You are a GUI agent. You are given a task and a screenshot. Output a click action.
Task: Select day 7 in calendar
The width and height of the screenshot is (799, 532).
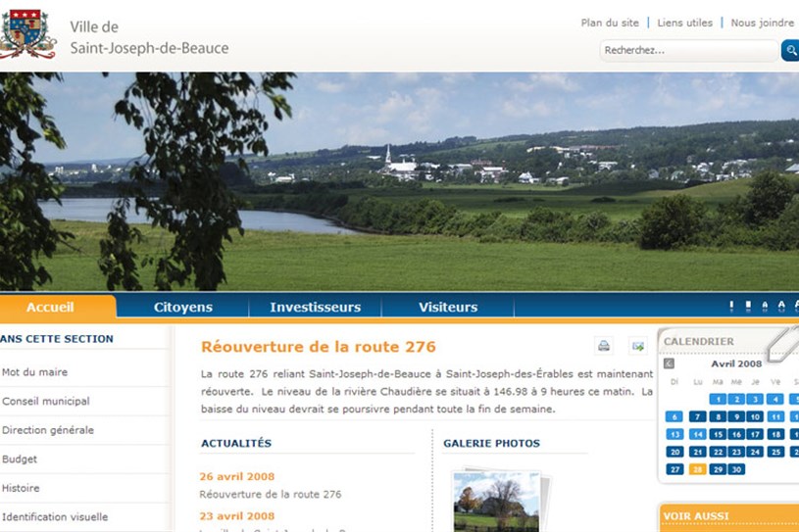point(698,417)
